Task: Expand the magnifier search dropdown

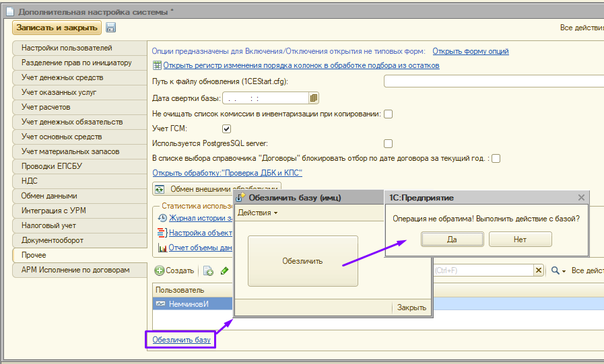Action: pyautogui.click(x=558, y=270)
